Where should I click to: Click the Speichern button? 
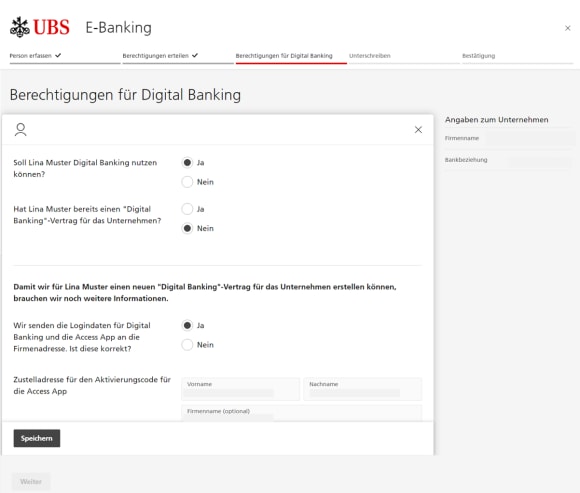[37, 438]
